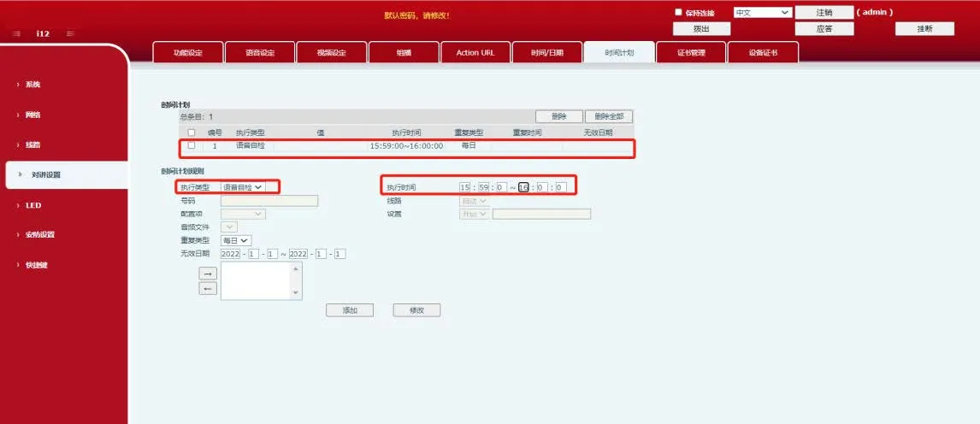Click the left arrow move button

(x=208, y=289)
